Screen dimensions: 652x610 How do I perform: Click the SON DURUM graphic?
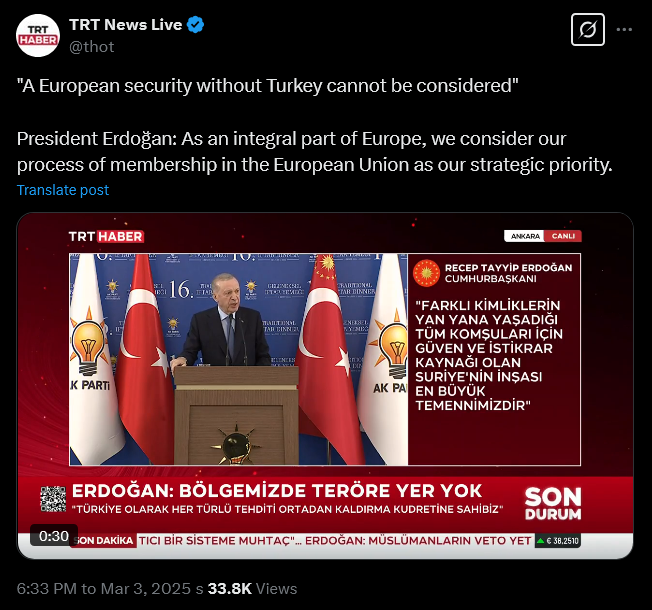pos(553,504)
